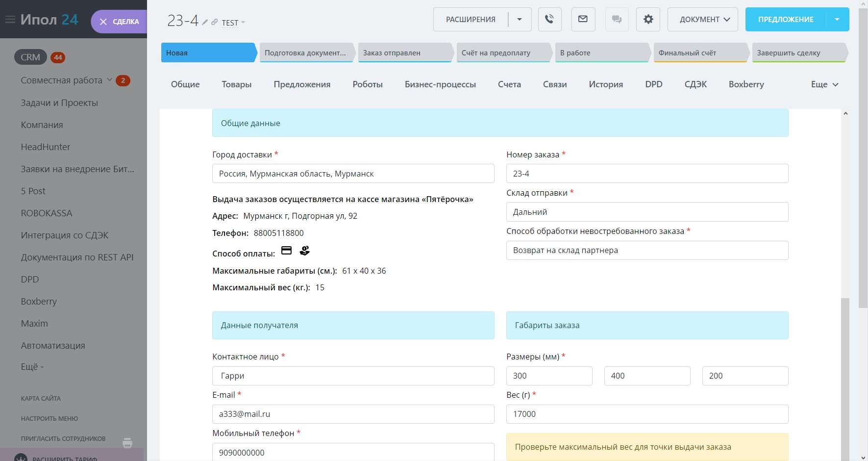Switch to the Товары tab

236,84
